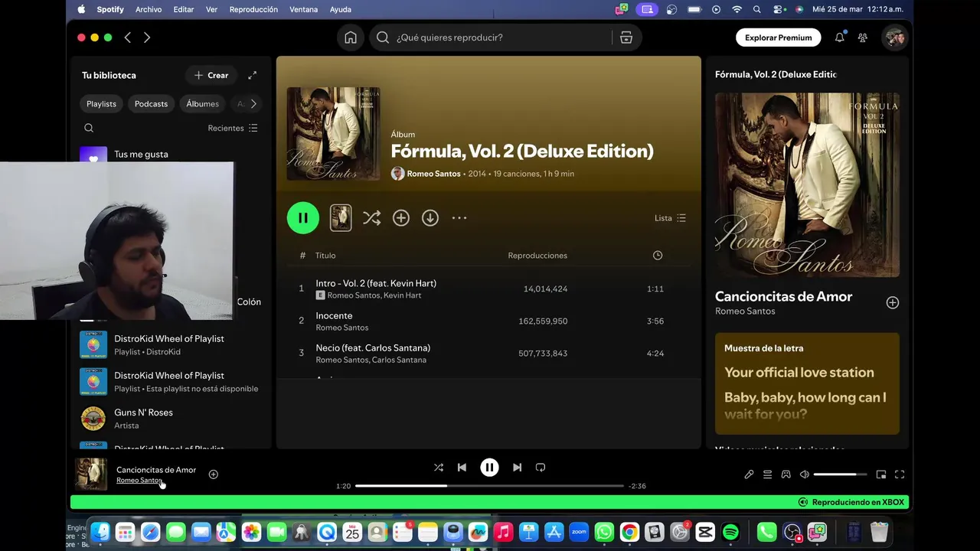The height and width of the screenshot is (551, 980).
Task: Open the Reproducción menu
Action: 253,9
